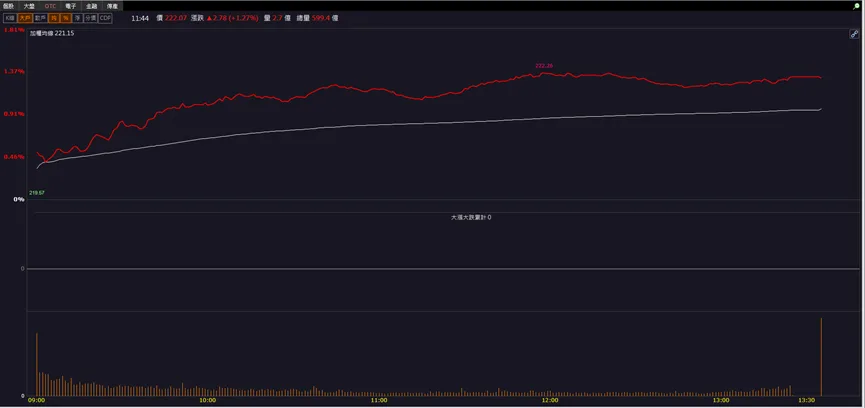Switch to the 個股 tab
The height and width of the screenshot is (408, 865).
[x=8, y=6]
